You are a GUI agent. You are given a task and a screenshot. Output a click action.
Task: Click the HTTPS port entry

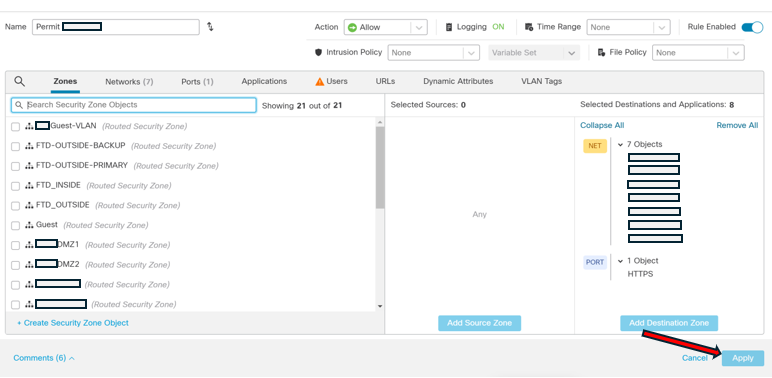click(x=640, y=274)
